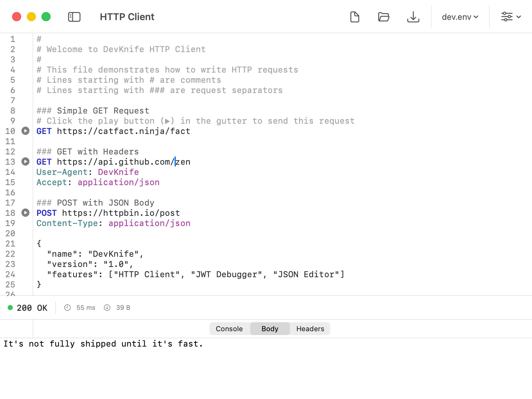Expand the chevron next to settings icon
Viewport: 532px width, 399px height.
[x=519, y=17]
